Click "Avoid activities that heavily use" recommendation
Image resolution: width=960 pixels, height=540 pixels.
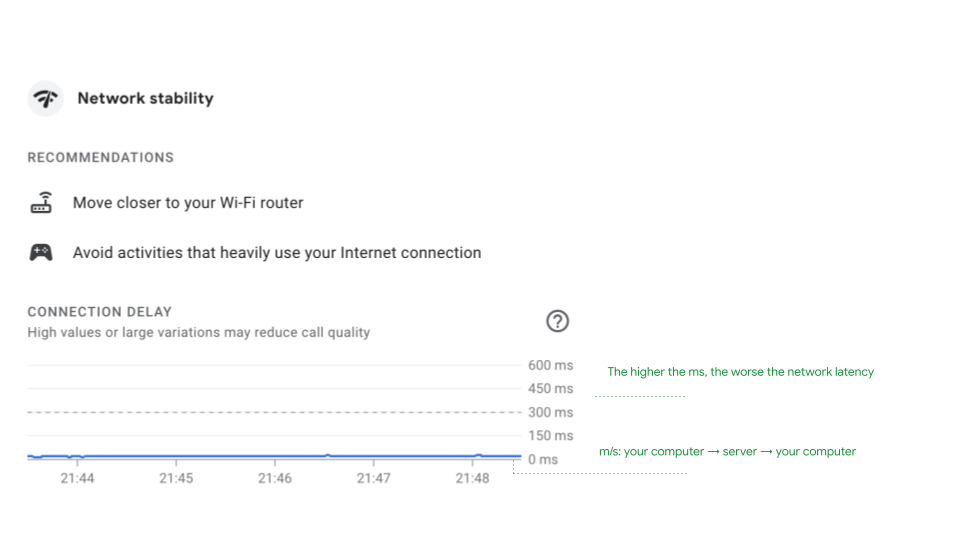(277, 253)
